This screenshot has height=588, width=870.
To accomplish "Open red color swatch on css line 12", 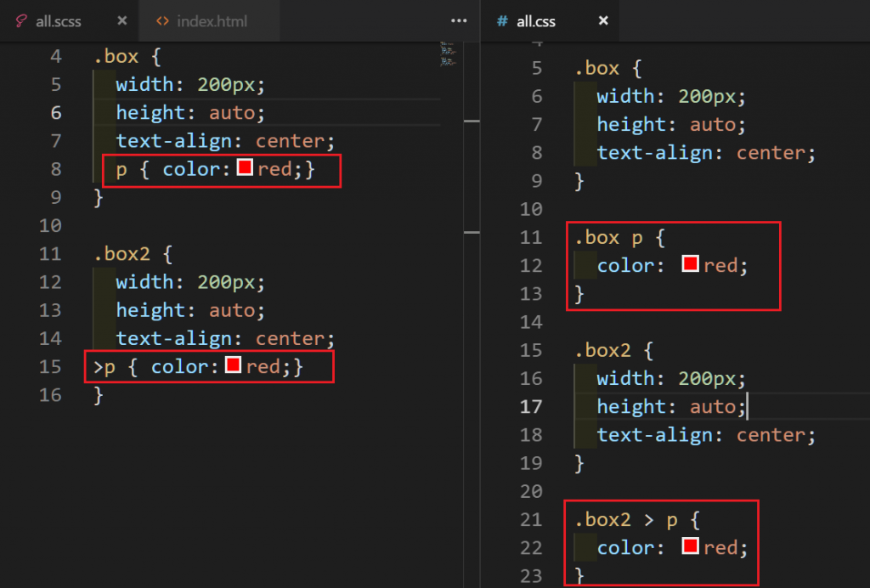I will click(690, 263).
